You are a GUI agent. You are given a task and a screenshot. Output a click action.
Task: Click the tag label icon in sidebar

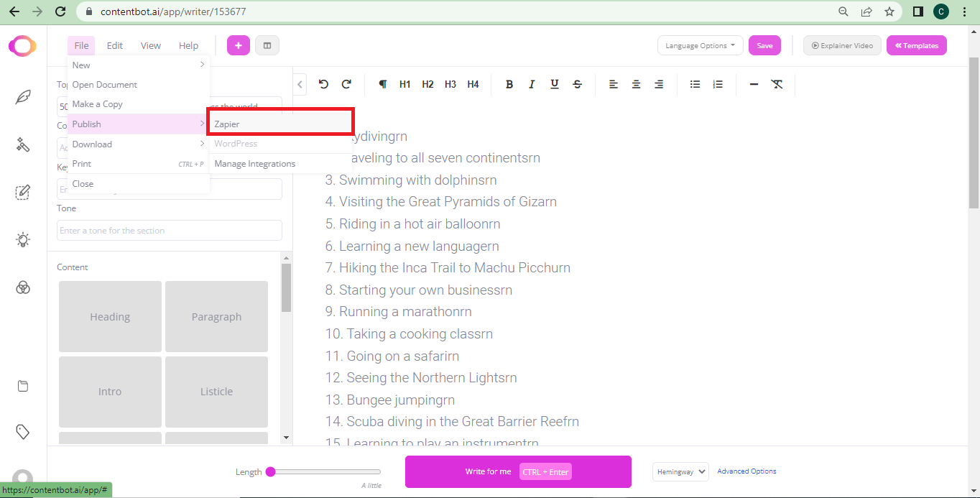[23, 432]
